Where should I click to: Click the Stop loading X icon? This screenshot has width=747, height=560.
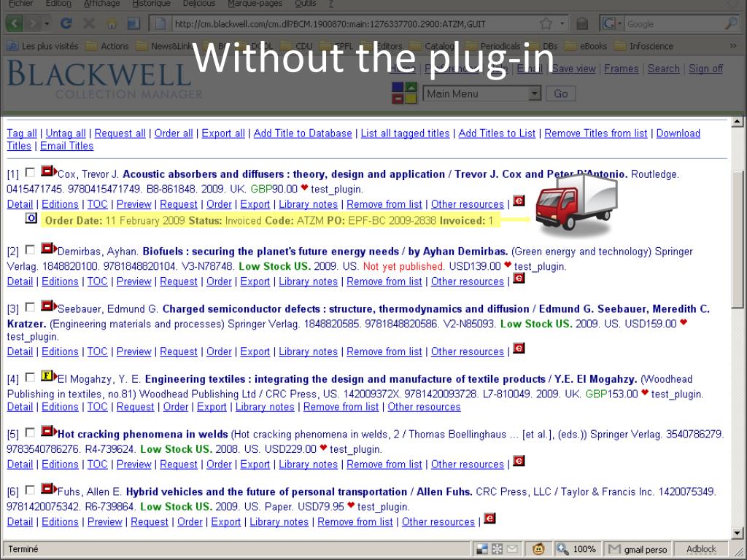88,23
